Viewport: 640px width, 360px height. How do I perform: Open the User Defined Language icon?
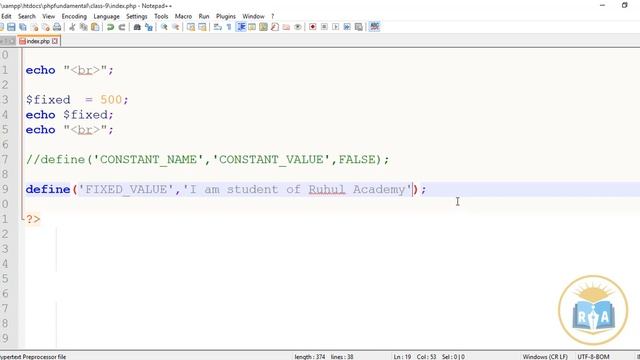tap(252, 27)
